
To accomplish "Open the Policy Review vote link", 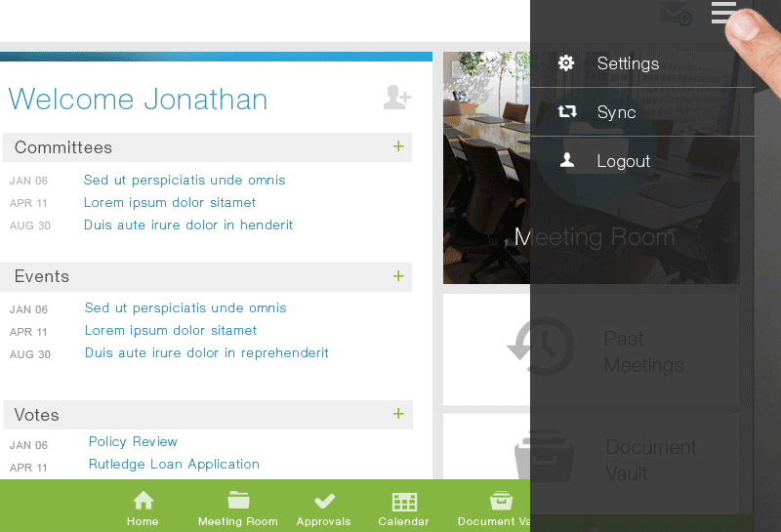I will click(x=133, y=442).
